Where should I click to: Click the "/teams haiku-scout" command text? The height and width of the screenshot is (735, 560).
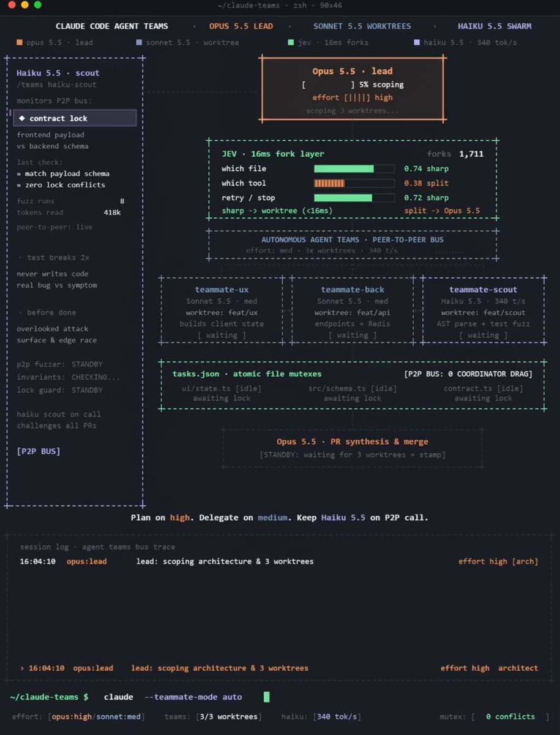[x=56, y=85]
